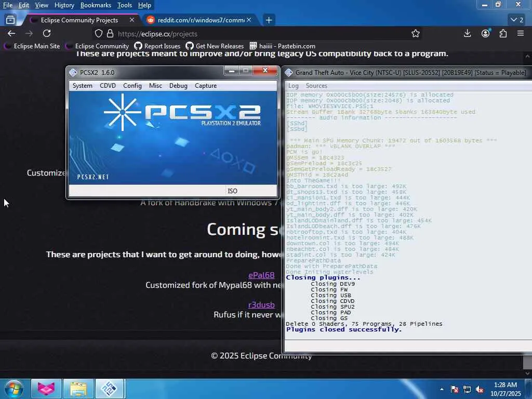Click the PCSX2 taskbar icon
The width and height of the screenshot is (532, 399).
(x=109, y=389)
